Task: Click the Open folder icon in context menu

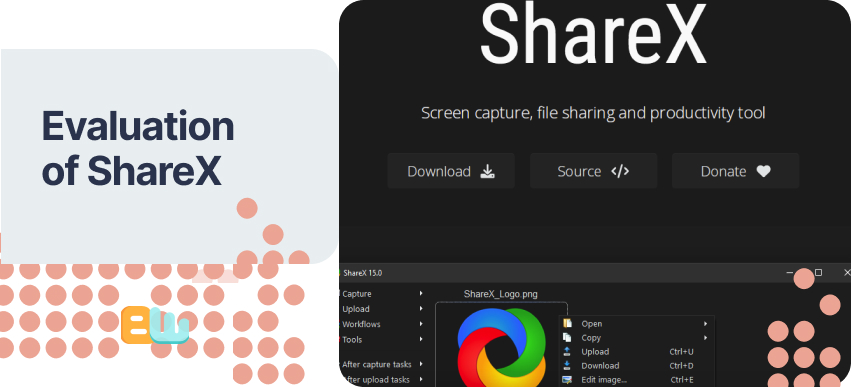Action: (567, 323)
